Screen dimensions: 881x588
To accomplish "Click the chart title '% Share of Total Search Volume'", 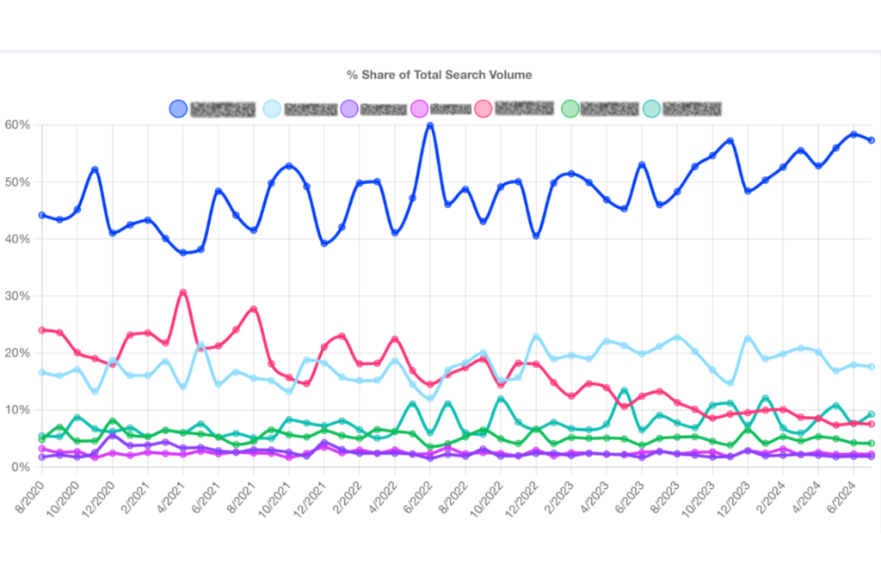I will [x=439, y=75].
